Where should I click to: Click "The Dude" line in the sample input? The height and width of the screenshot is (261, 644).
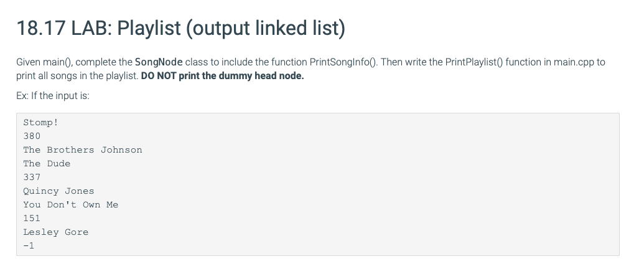47,164
